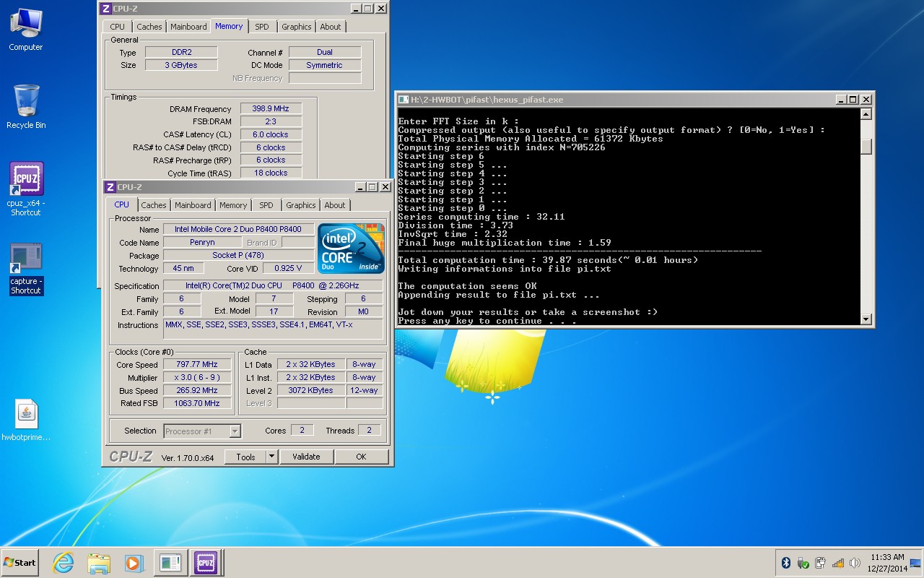
Task: Open Graphics tab in front CPU-Z window
Action: click(x=301, y=205)
